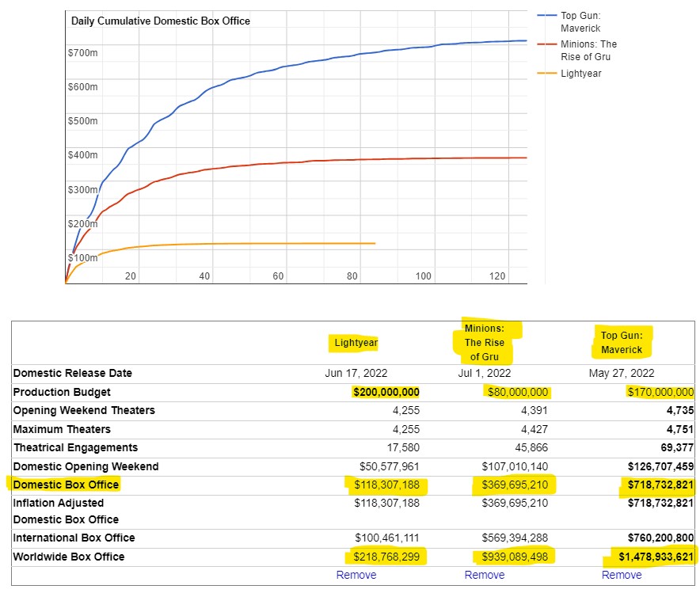Select the Lightyear column header in the table
The width and height of the screenshot is (700, 593).
tap(356, 343)
